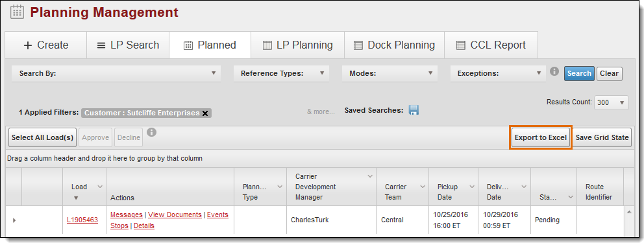The image size is (644, 243).
Task: Open the Load column menu chevron
Action: [x=99, y=187]
